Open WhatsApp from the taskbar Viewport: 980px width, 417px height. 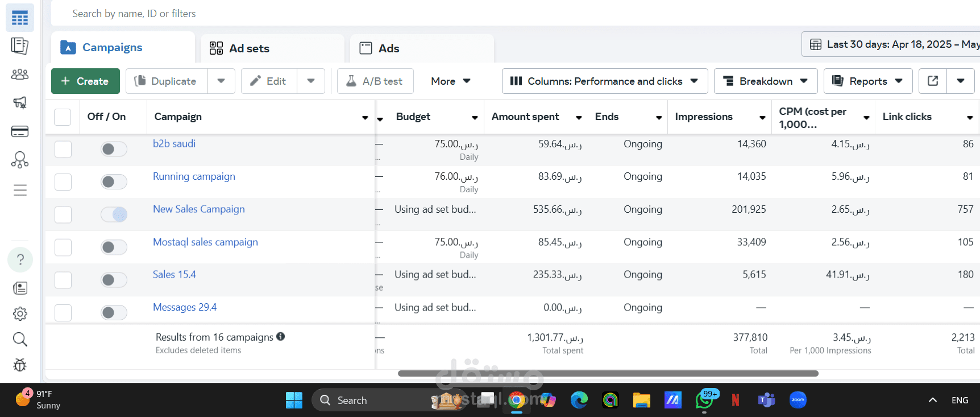[704, 400]
